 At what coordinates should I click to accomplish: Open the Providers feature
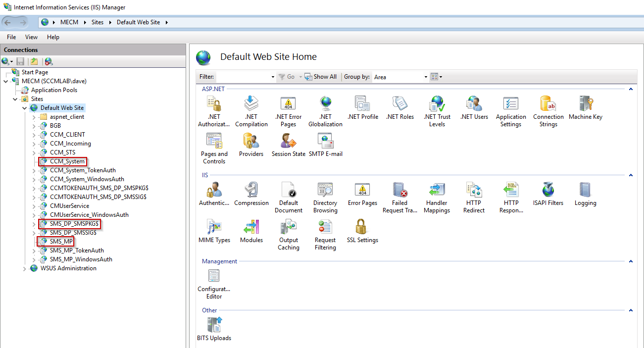click(251, 145)
